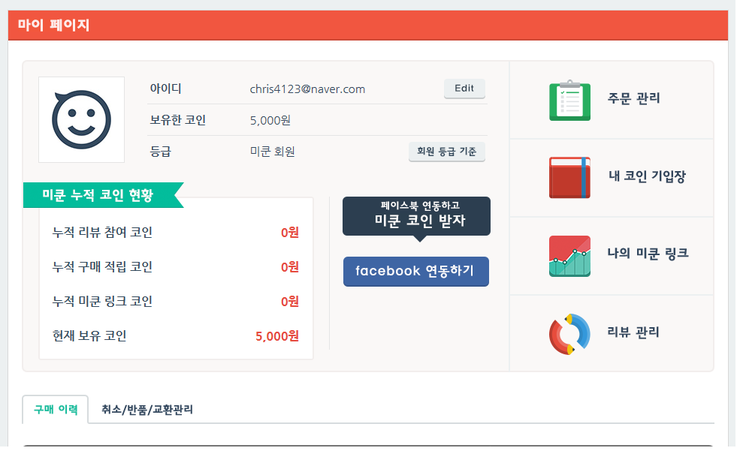740x466 pixels.
Task: Open the circular pencil 리뷰 관리 icon
Action: point(570,334)
